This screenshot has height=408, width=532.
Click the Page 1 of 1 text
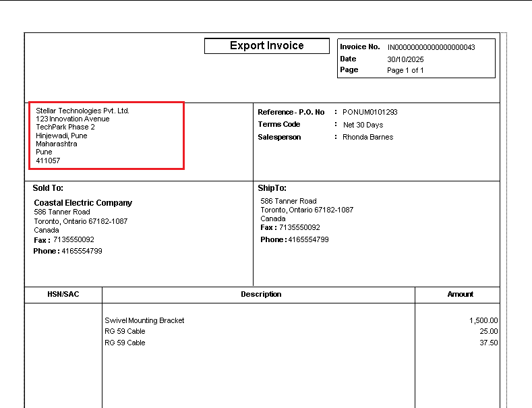click(x=405, y=70)
